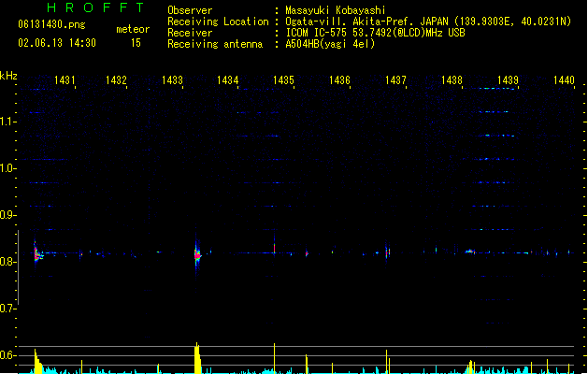
Task: Click observer name Masayuki Kobayashi
Action: tap(336, 10)
